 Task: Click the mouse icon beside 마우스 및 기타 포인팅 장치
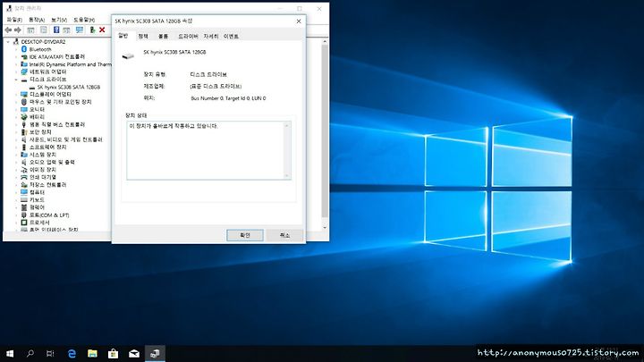24,102
